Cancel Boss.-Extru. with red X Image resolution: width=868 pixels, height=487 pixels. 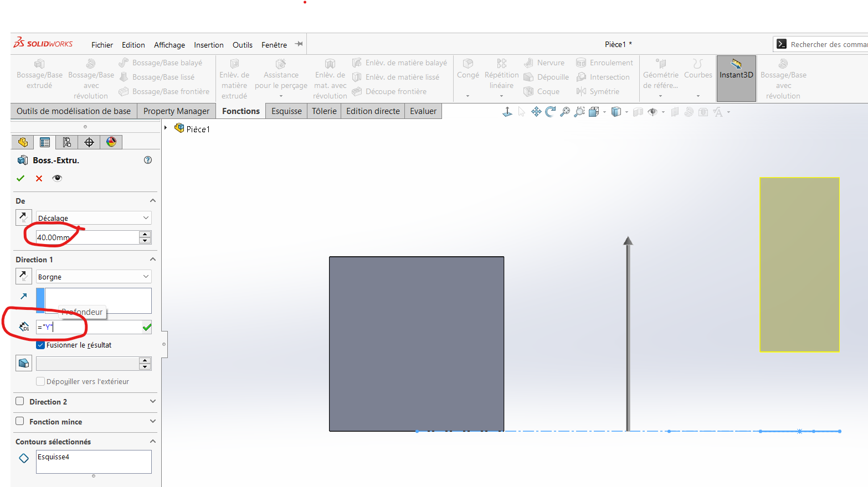[x=39, y=178]
